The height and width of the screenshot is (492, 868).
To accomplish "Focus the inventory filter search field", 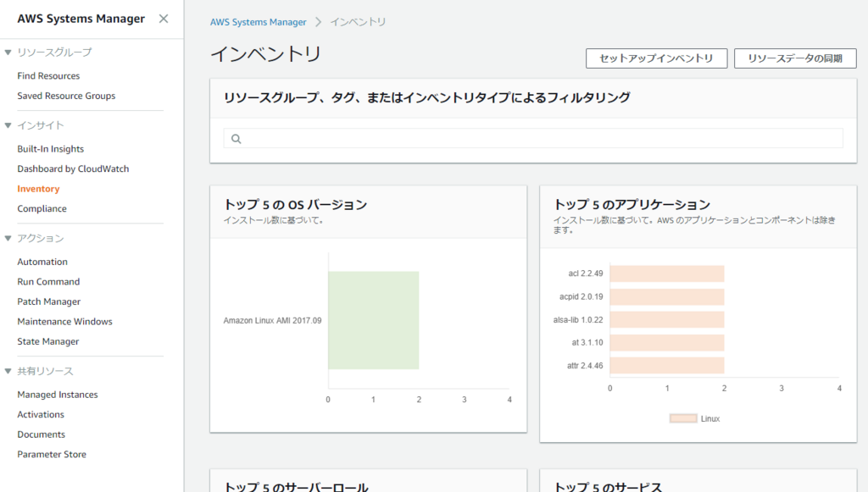I will (533, 138).
